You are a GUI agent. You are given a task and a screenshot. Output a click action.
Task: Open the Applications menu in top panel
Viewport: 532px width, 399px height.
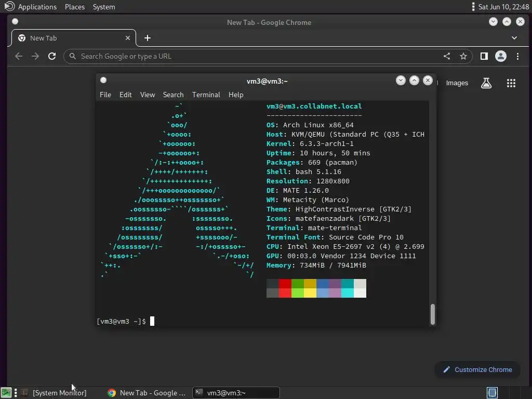pyautogui.click(x=37, y=7)
